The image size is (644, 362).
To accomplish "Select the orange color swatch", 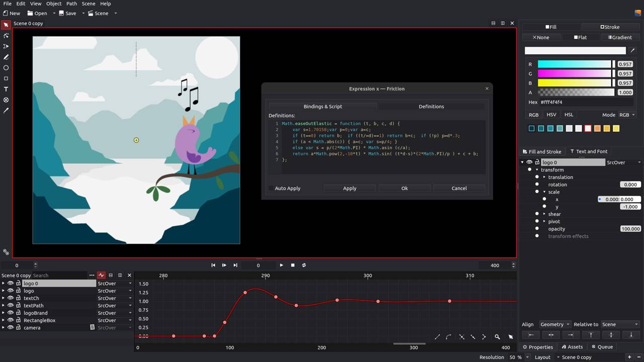I will coord(597,129).
